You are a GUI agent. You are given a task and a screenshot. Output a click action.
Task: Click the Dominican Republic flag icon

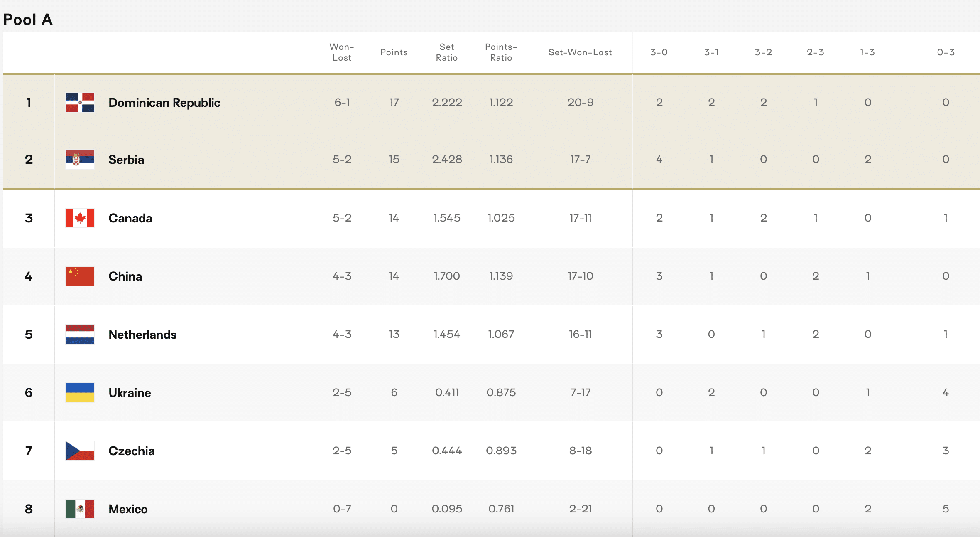coord(80,103)
